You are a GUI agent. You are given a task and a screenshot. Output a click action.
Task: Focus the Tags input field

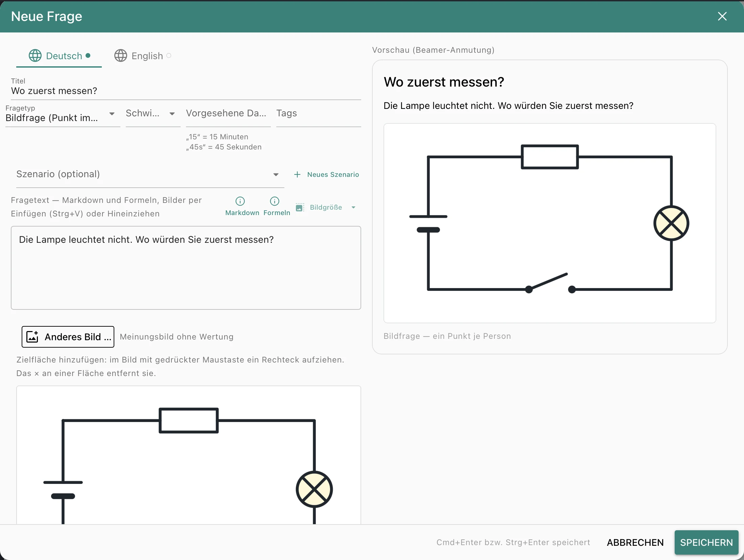[x=319, y=114]
